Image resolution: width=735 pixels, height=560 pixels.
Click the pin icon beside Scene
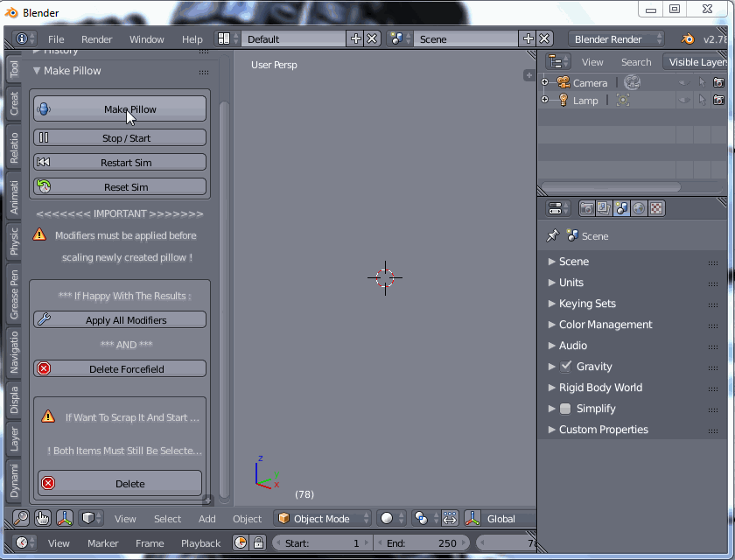pyautogui.click(x=552, y=236)
